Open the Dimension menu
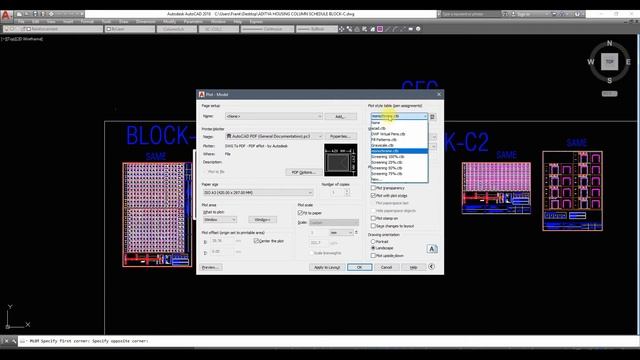The height and width of the screenshot is (360, 640). tap(146, 22)
